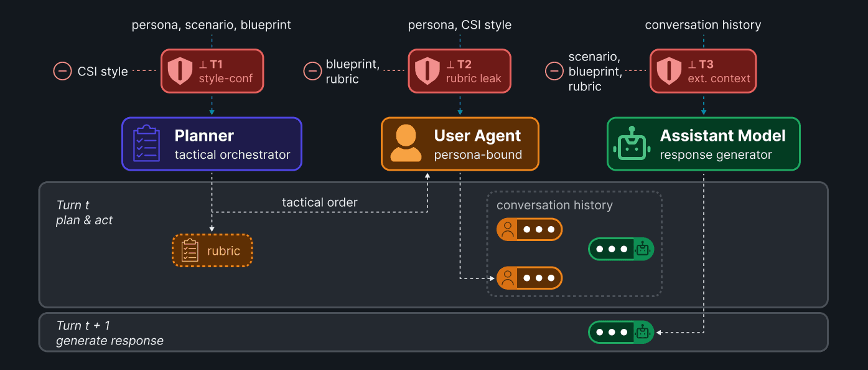This screenshot has width=868, height=370.
Task: Select the Planner node title
Action: (x=204, y=135)
